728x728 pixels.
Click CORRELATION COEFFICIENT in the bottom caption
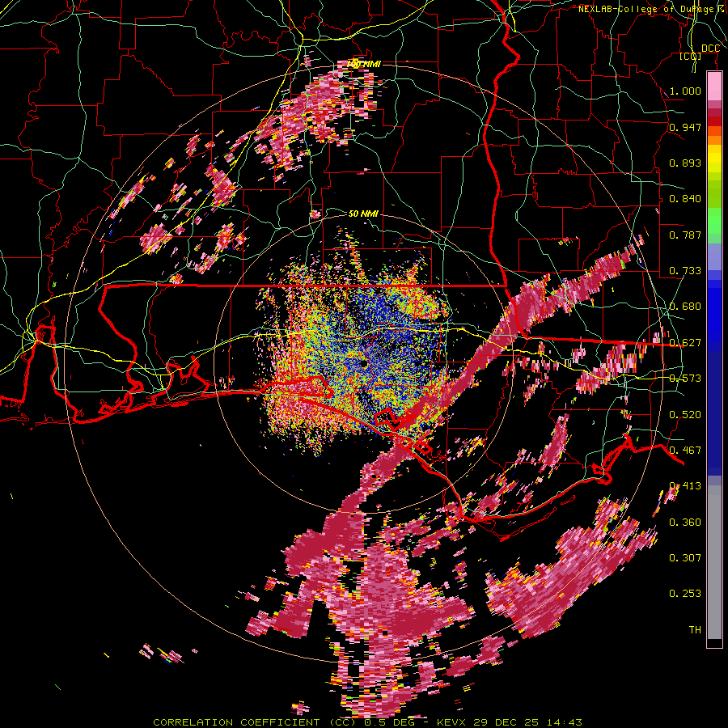236,722
